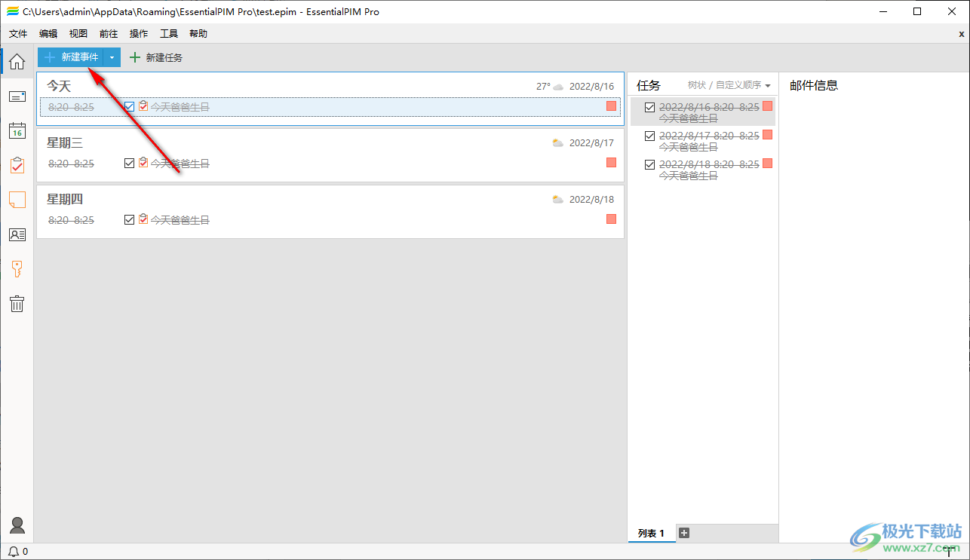970x560 pixels.
Task: Open the Notes module icon
Action: point(17,200)
